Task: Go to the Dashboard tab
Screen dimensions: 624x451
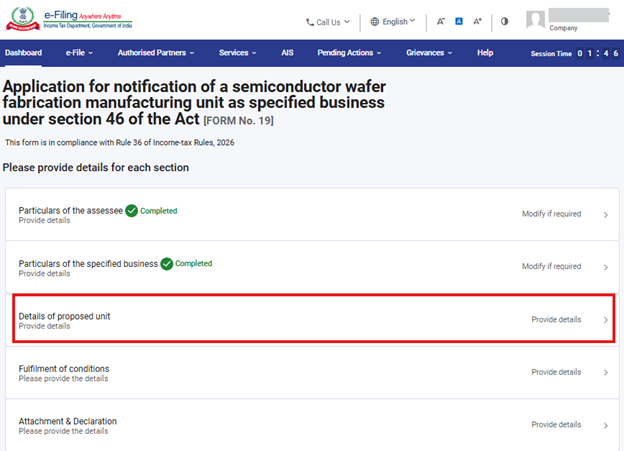Action: [x=24, y=52]
